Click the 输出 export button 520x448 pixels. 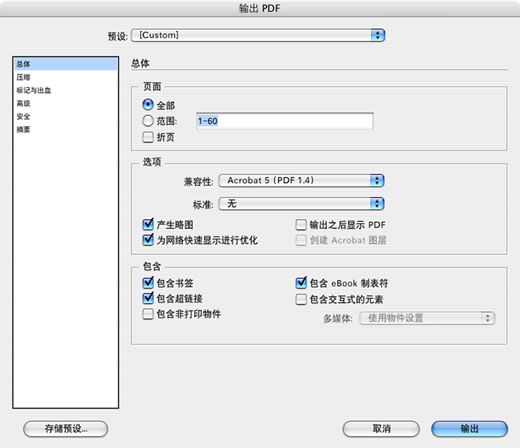tap(469, 429)
